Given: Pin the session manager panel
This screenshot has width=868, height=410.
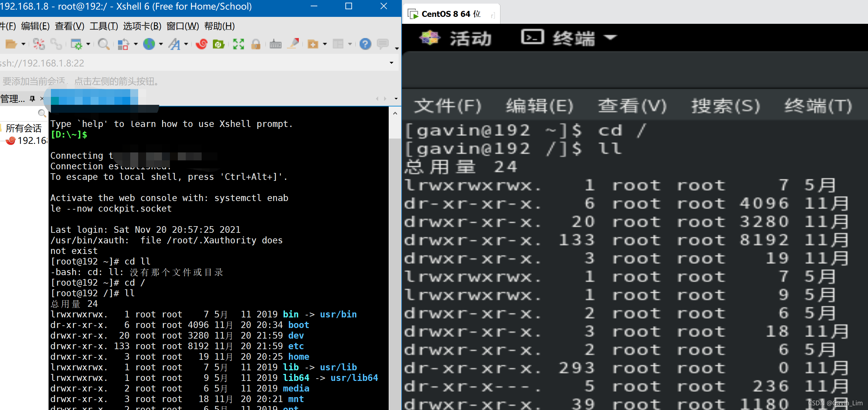Looking at the screenshot, I should [32, 99].
